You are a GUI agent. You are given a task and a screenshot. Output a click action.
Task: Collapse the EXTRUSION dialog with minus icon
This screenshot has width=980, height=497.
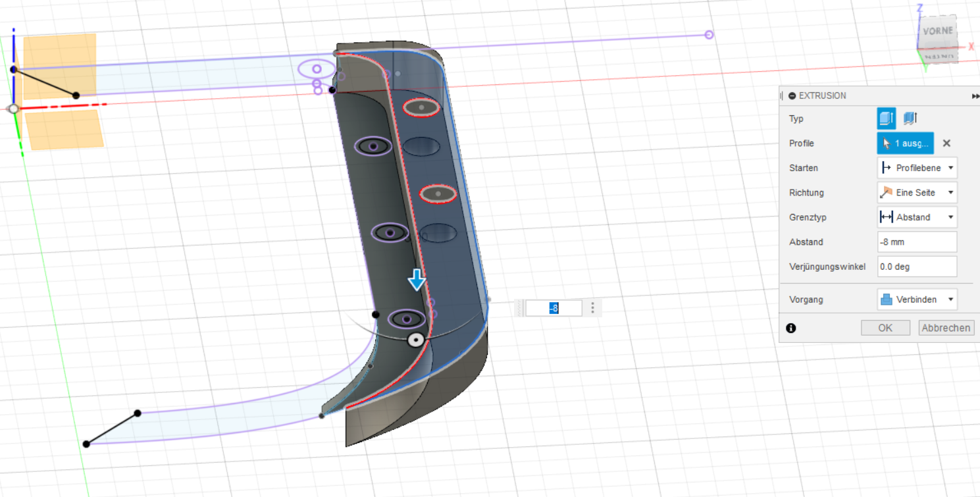(x=792, y=96)
